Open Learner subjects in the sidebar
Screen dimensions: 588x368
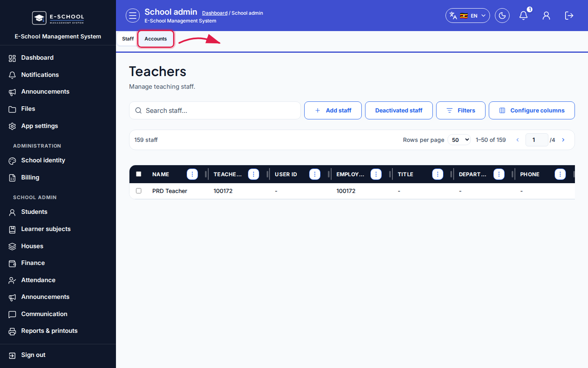click(x=58, y=229)
